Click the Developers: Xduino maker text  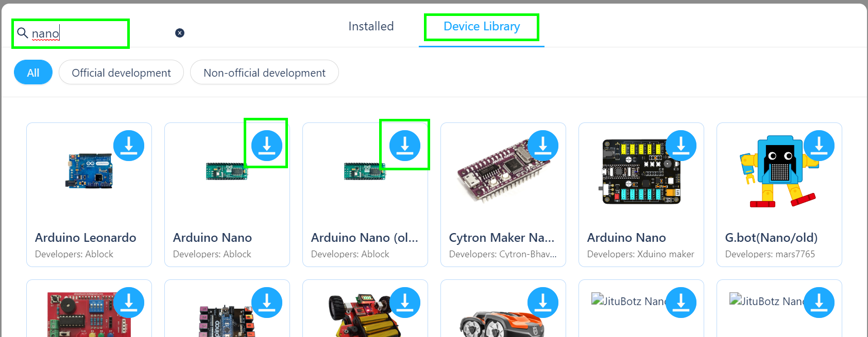[x=641, y=254]
